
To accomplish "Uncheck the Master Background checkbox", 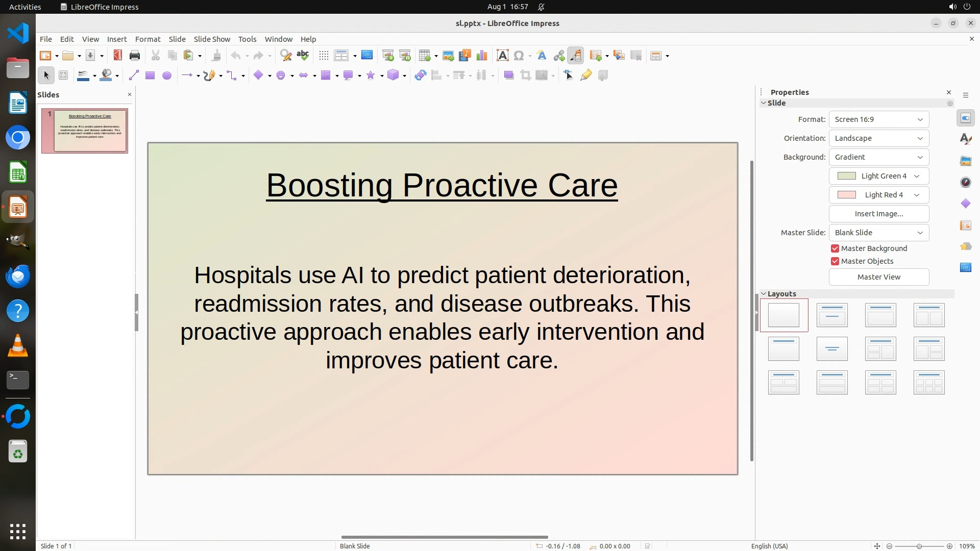I will 835,248.
